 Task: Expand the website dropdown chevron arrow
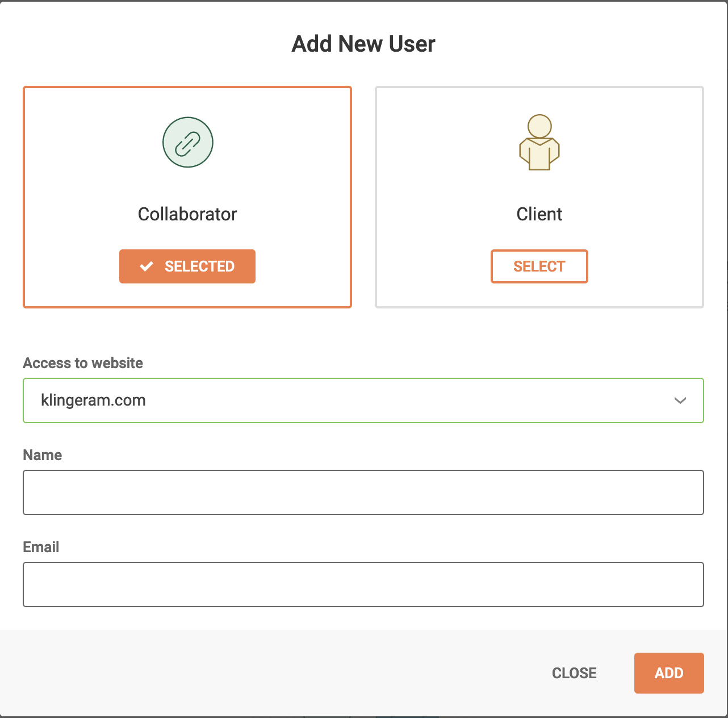(x=680, y=400)
